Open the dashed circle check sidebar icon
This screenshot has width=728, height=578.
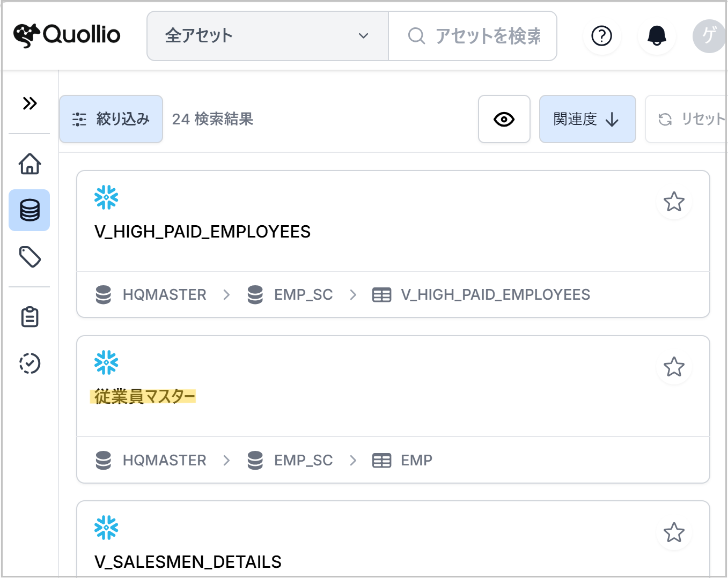(30, 363)
